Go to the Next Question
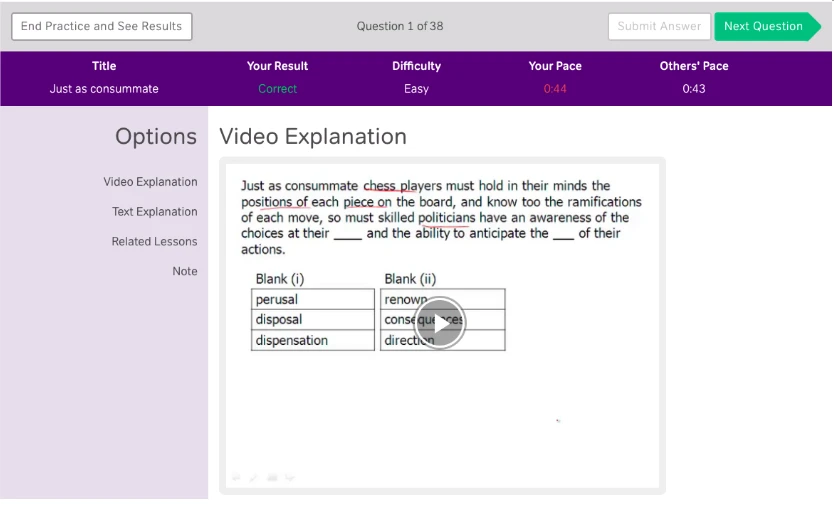This screenshot has height=519, width=834. pos(763,26)
